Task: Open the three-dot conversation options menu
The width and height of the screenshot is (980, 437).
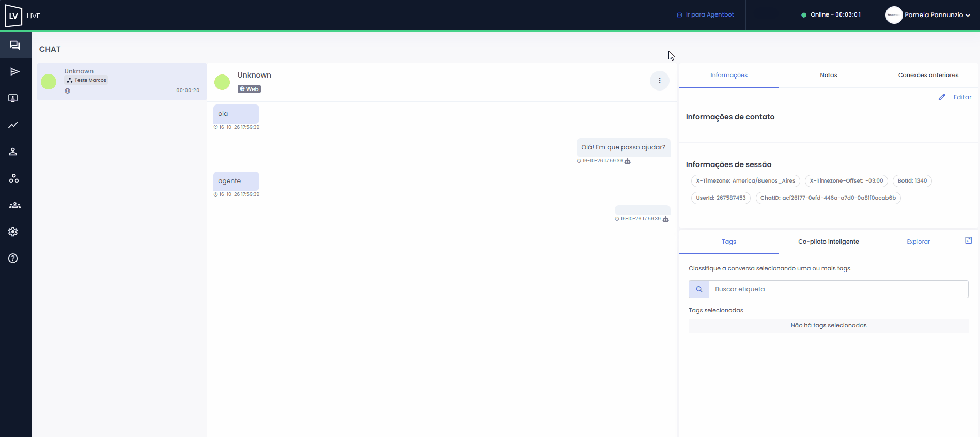Action: tap(660, 81)
